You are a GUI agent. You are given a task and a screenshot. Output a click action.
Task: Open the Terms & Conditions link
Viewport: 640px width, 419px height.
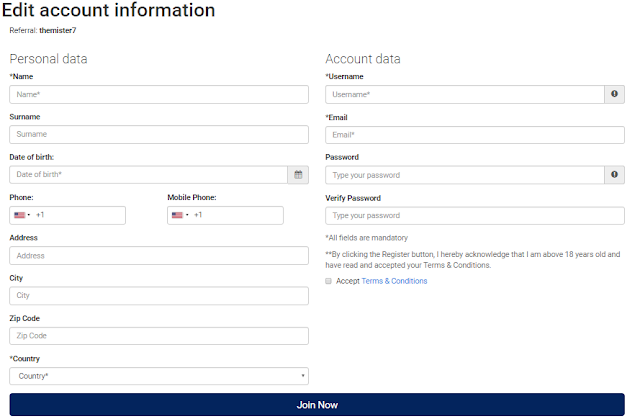[394, 281]
